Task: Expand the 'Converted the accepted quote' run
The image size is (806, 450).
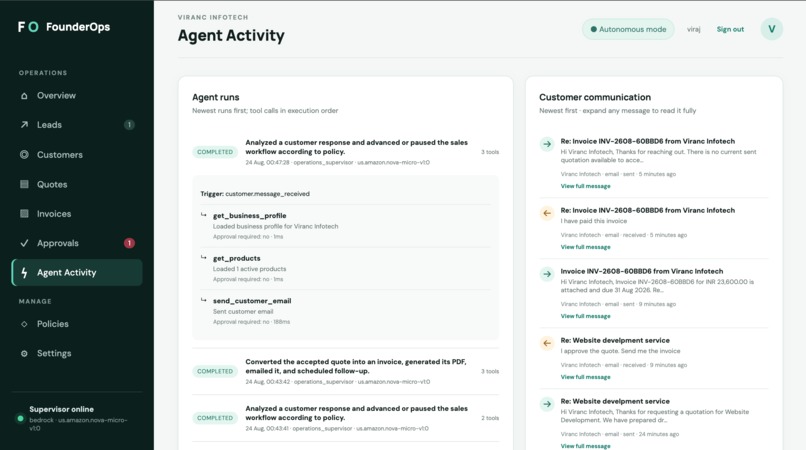Action: click(345, 371)
